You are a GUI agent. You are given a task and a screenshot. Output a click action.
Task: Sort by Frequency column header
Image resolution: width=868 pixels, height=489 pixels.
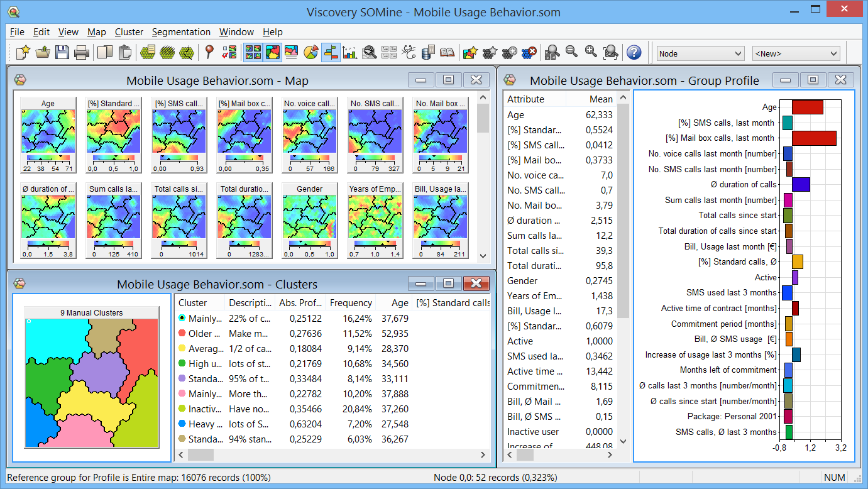point(350,303)
